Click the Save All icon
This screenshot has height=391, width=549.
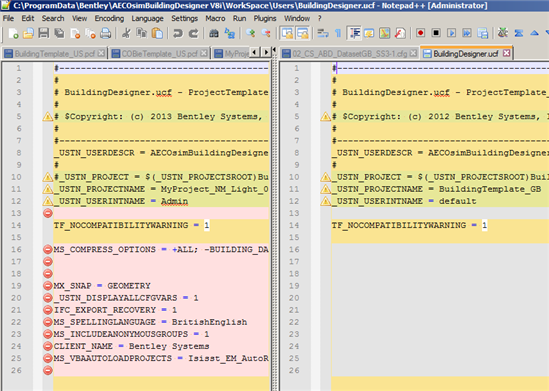pyautogui.click(x=59, y=33)
